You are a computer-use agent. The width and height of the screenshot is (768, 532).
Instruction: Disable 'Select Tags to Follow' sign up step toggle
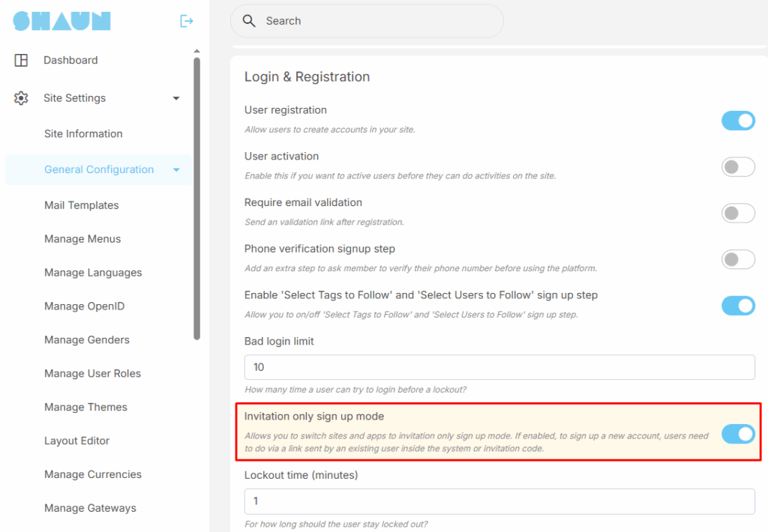click(x=738, y=306)
